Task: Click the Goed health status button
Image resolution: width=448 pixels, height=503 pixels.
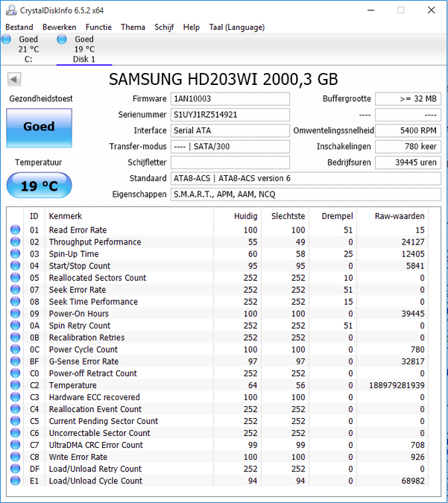Action: pos(40,128)
